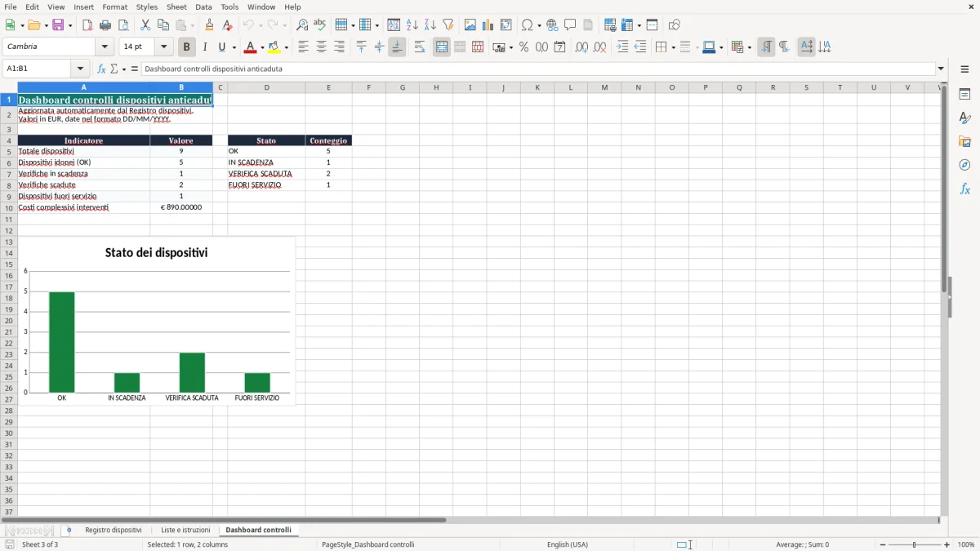Screen dimensions: 980x551
Task: Export directly as PDF
Action: 87,25
